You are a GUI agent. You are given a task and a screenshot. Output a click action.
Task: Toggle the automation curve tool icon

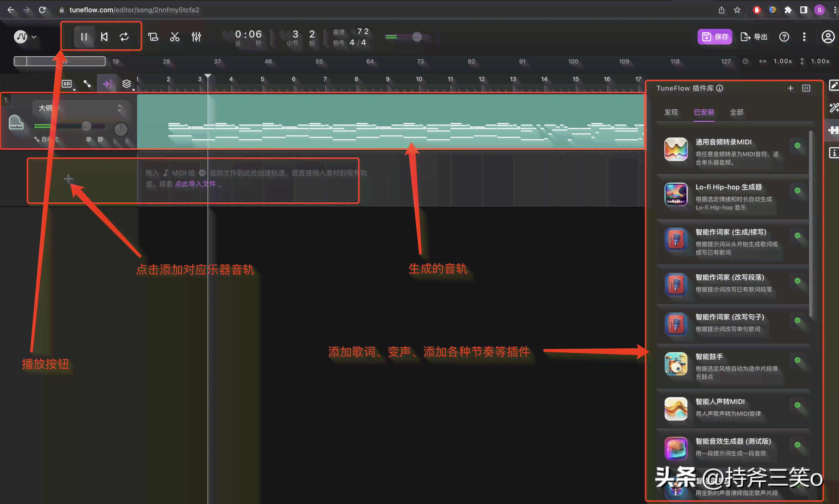[x=87, y=83]
